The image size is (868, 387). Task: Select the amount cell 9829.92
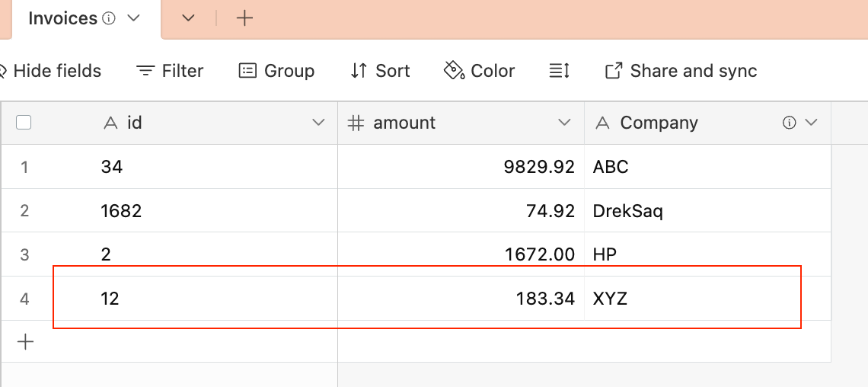tap(461, 167)
